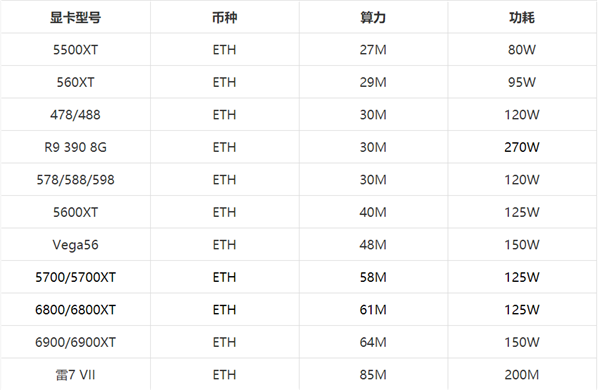
Task: Select the 200M power cell
Action: 522,375
